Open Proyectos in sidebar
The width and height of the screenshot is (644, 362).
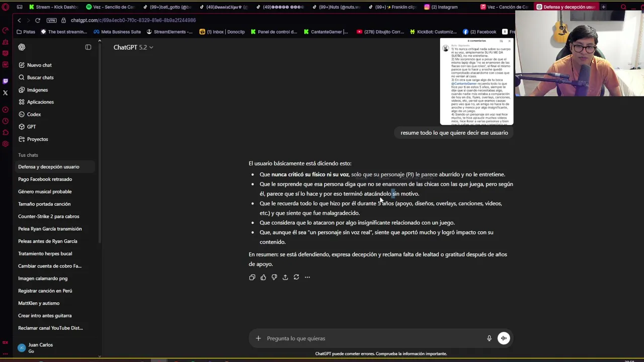(x=37, y=139)
